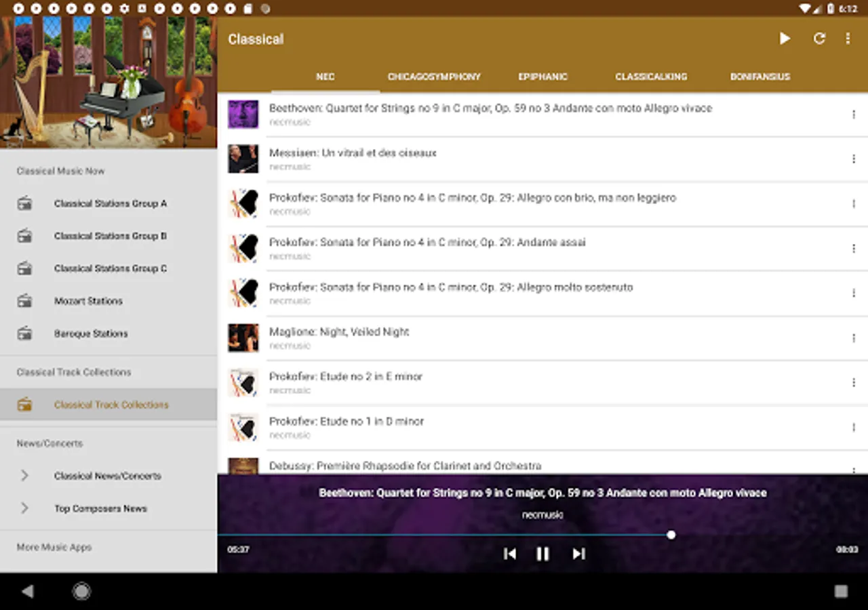Screen dimensions: 868x610
Task: Go to the BONIFANSIUS tab
Action: tap(760, 77)
